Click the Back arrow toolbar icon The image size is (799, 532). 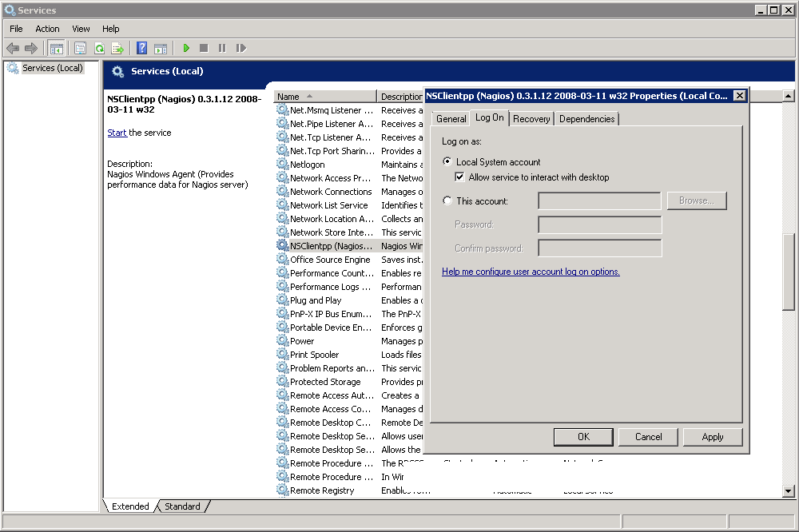pyautogui.click(x=13, y=48)
